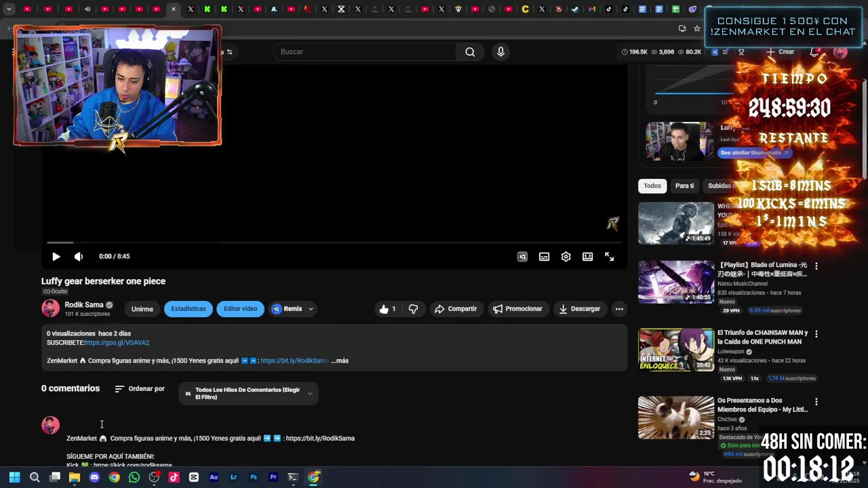Open options for Os Presentamos video
Screen dimensions: 868x488
pos(816,402)
